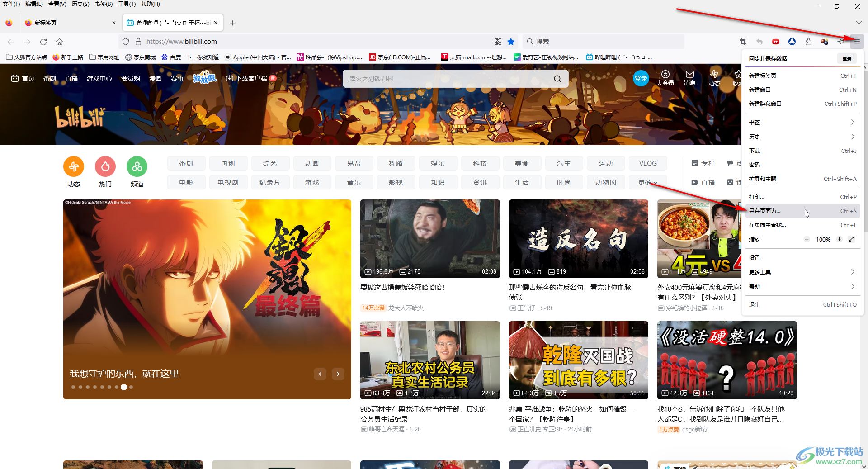Open the 常用网址 bookmark folder
The width and height of the screenshot is (868, 469).
104,57
